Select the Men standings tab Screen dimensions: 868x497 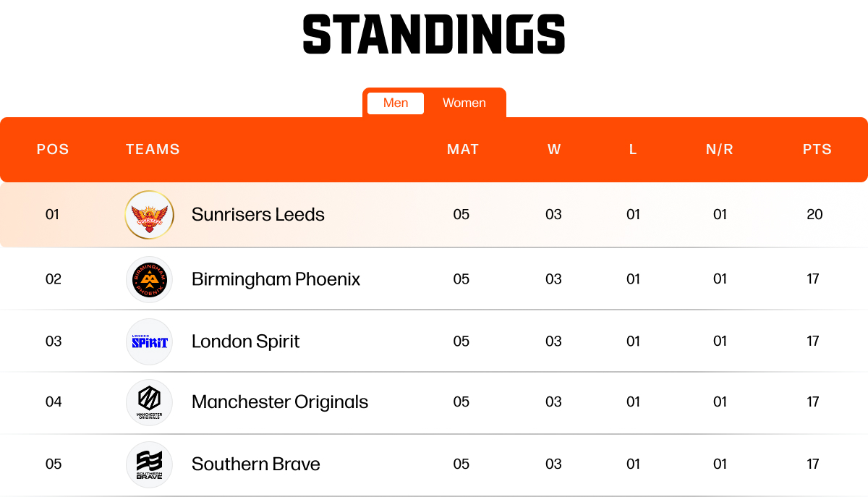click(x=396, y=103)
